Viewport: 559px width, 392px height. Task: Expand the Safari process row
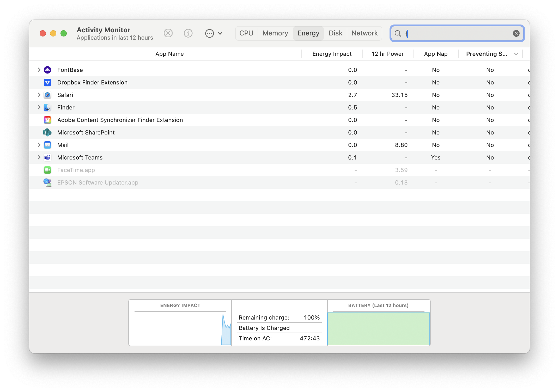(39, 95)
